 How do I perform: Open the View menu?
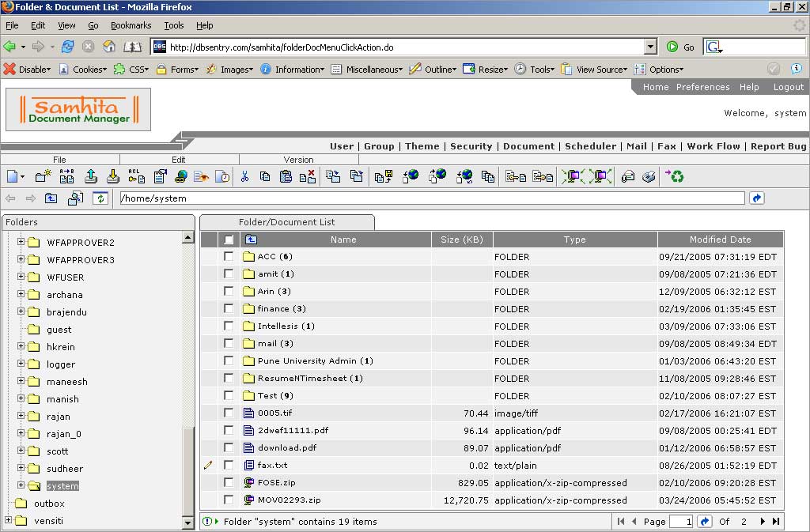(66, 25)
